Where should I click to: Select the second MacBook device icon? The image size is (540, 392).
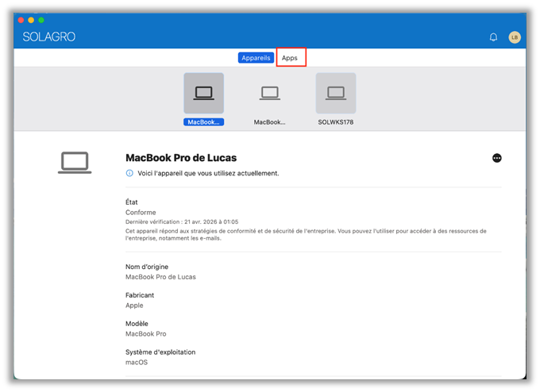coord(270,93)
